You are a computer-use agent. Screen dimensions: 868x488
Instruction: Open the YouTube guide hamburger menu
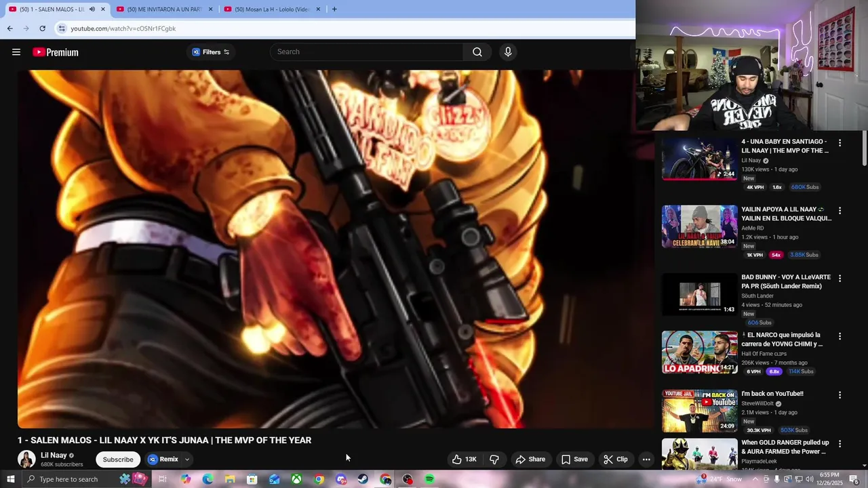click(16, 52)
